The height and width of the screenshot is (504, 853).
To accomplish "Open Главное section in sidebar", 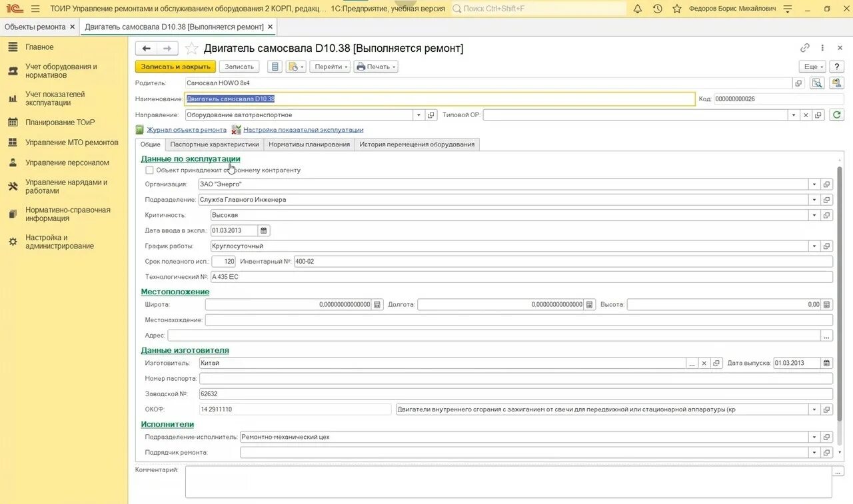I will 39,47.
